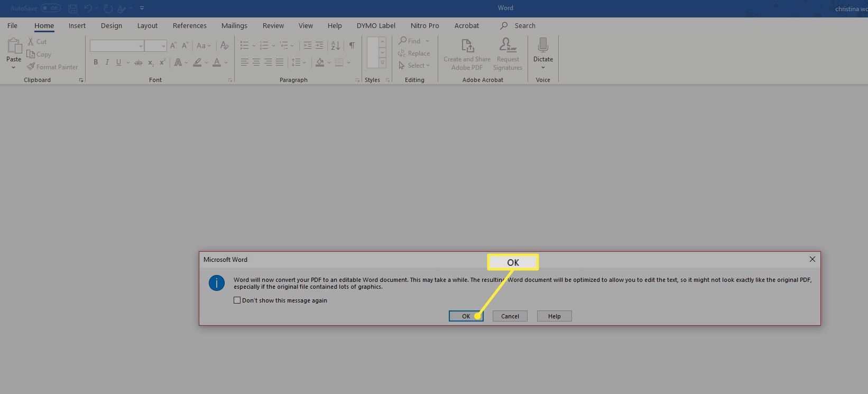This screenshot has height=394, width=868.
Task: Apply the text highlight color
Action: coord(197,62)
